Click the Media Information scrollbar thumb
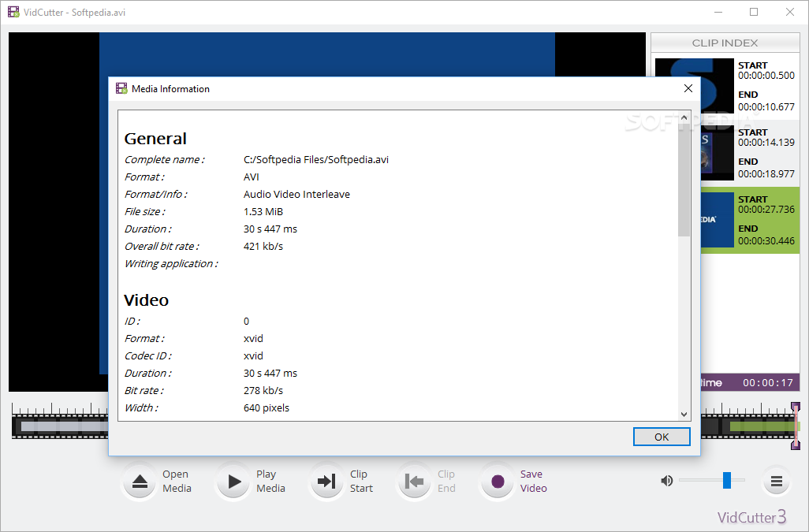This screenshot has width=809, height=532. 684,180
